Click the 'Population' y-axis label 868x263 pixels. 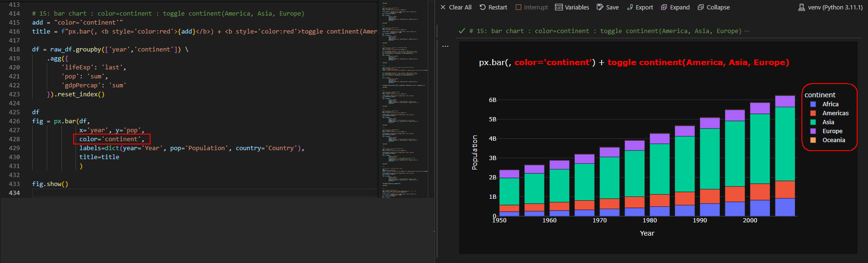pyautogui.click(x=475, y=153)
